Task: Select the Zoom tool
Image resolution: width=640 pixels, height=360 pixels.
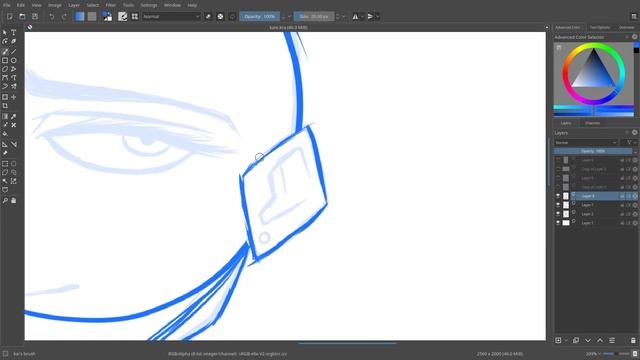Action: coord(5,200)
